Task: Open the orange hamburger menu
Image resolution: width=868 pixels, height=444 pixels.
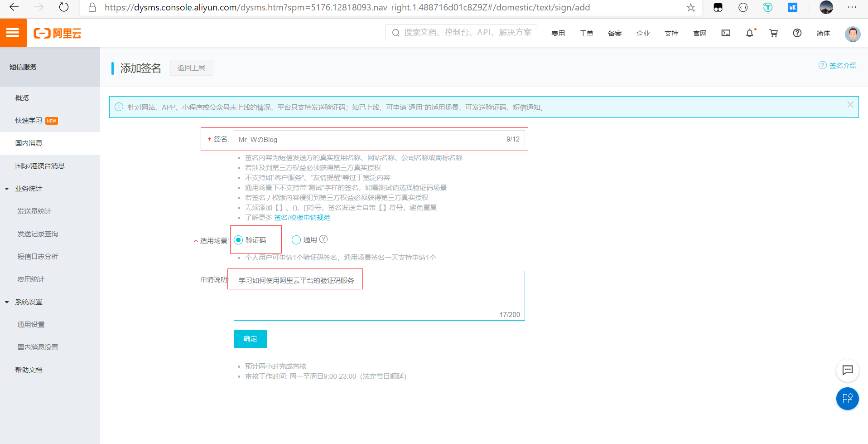Action: pos(13,33)
